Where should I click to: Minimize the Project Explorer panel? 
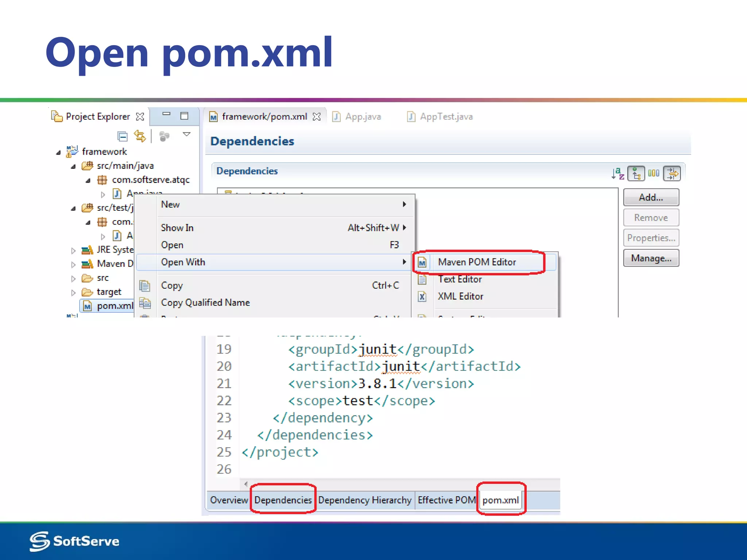click(166, 114)
